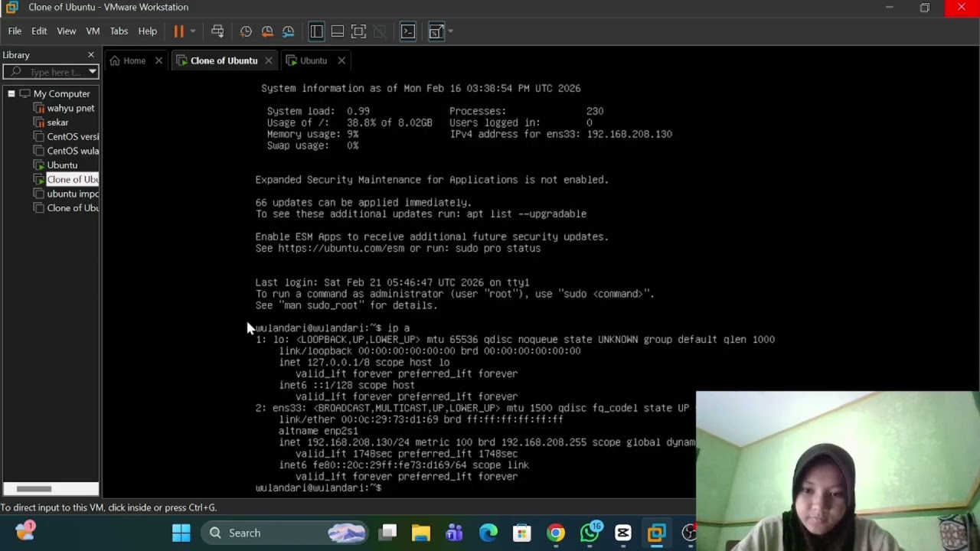Open CapCut from the taskbar

pos(623,533)
